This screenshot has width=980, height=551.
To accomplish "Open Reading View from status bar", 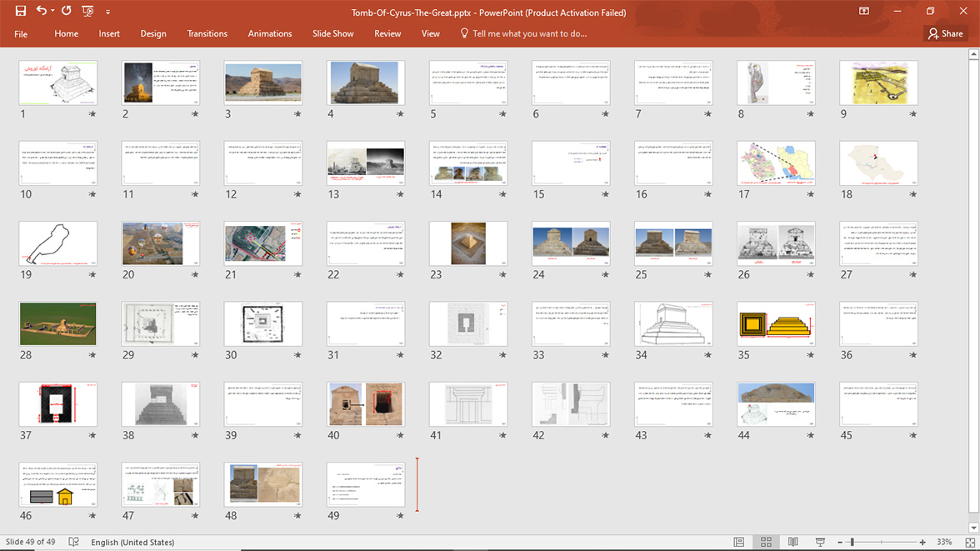I will 793,542.
